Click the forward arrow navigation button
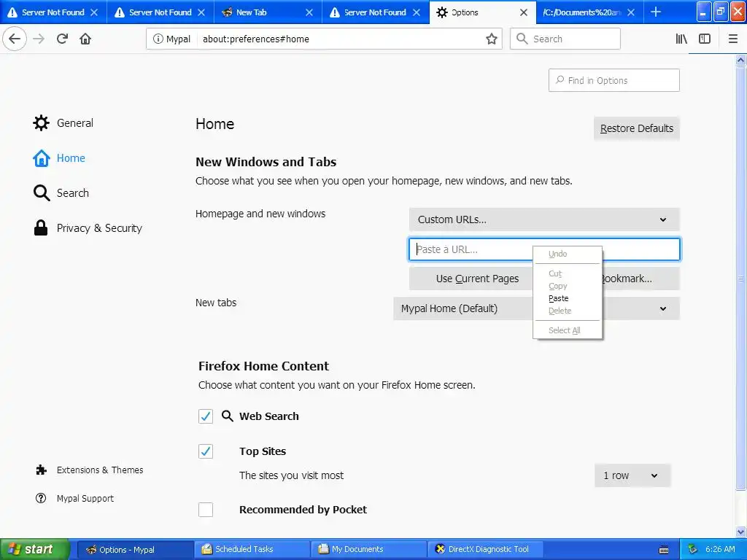747x560 pixels. pos(39,39)
